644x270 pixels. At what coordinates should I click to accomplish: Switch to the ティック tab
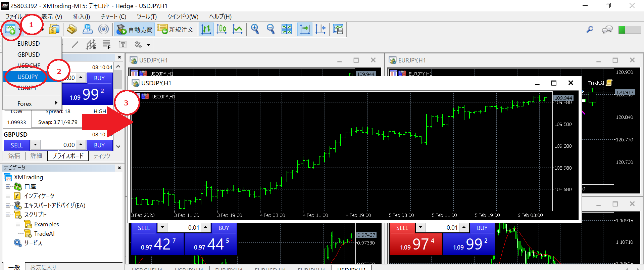pyautogui.click(x=102, y=156)
